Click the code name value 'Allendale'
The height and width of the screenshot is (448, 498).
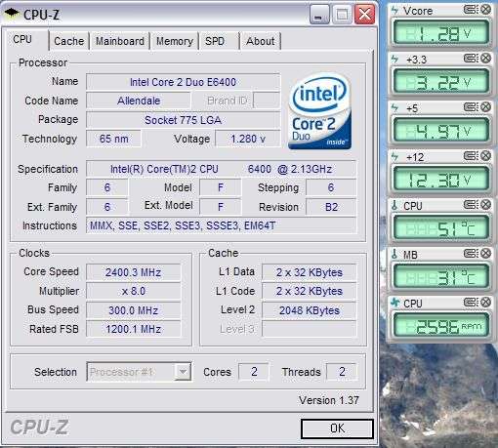(139, 101)
